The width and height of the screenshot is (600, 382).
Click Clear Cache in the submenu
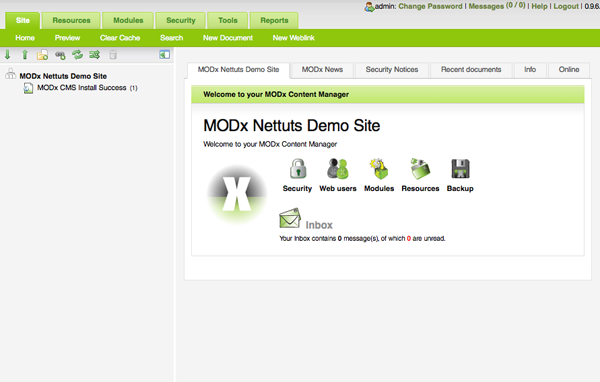(120, 38)
